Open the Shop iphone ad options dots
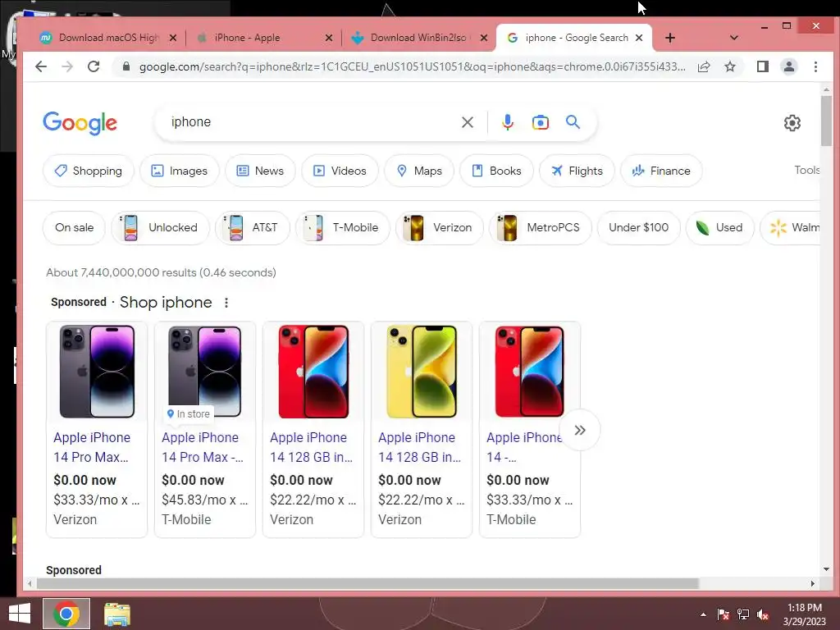Image resolution: width=840 pixels, height=630 pixels. click(x=226, y=303)
